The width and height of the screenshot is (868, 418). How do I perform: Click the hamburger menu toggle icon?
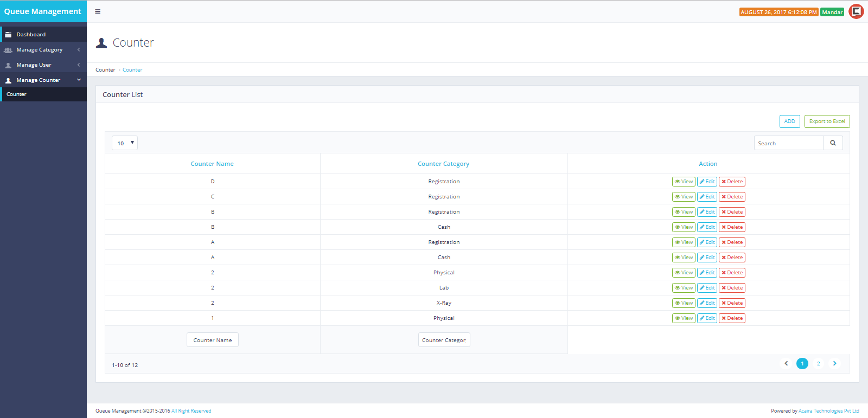(98, 11)
